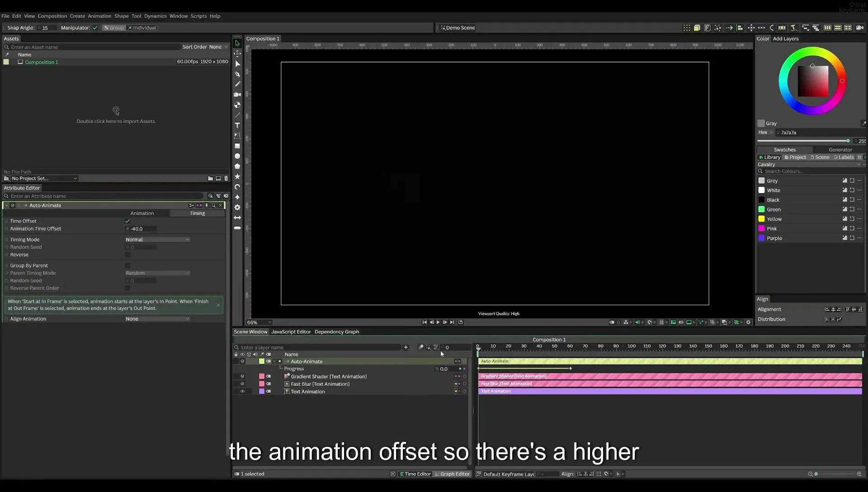Screen dimensions: 868x492
Task: Enable the Group By Parent checkbox
Action: [x=127, y=265]
